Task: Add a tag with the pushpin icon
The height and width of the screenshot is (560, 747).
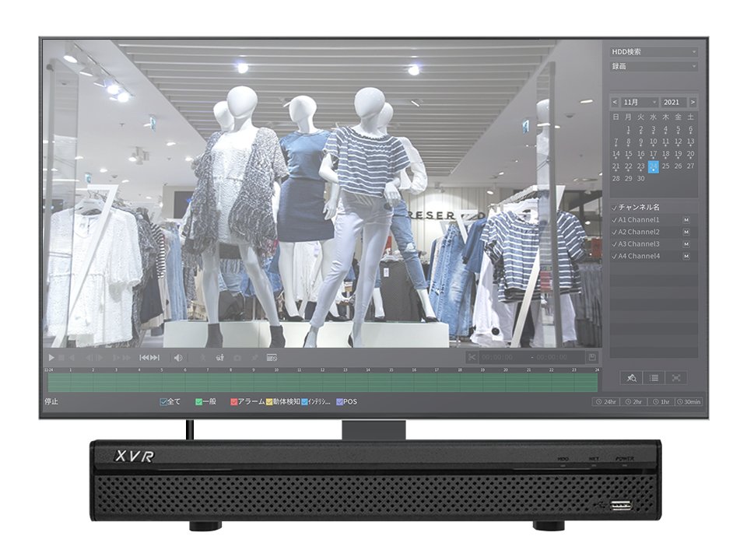Action: coord(255,358)
